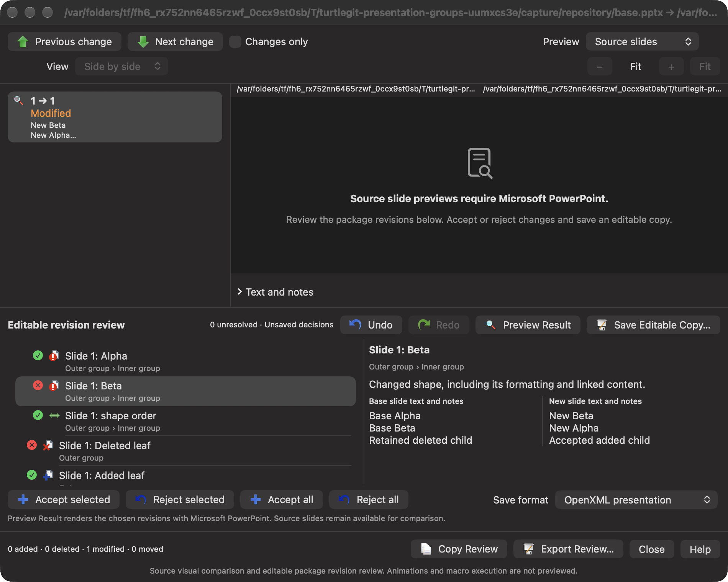Click the green reorder arrows icon on shape order
This screenshot has height=582, width=728.
point(54,415)
